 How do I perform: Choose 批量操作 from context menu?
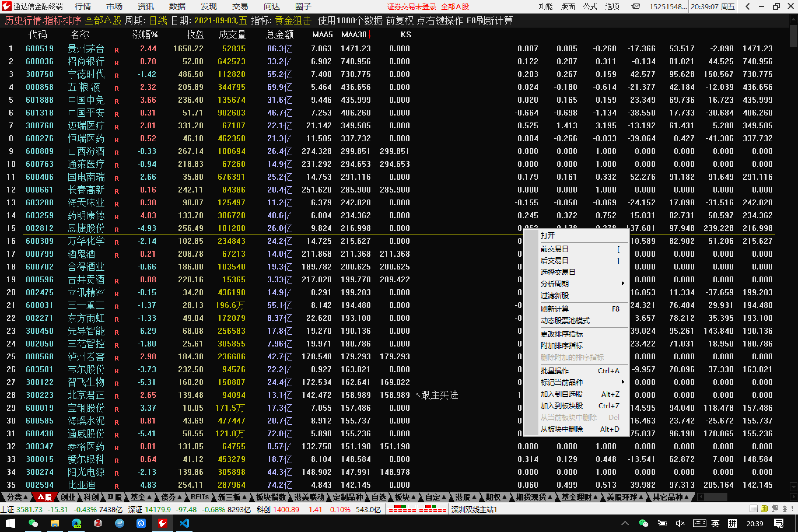(x=582, y=371)
